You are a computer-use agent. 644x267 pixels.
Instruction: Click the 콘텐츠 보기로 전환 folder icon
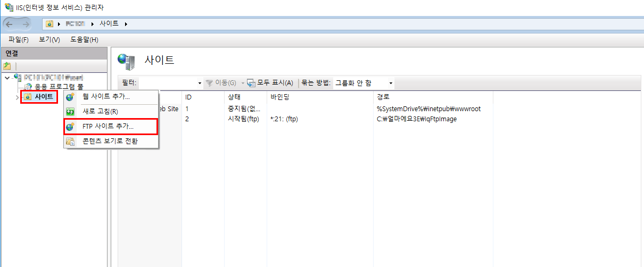pos(70,141)
